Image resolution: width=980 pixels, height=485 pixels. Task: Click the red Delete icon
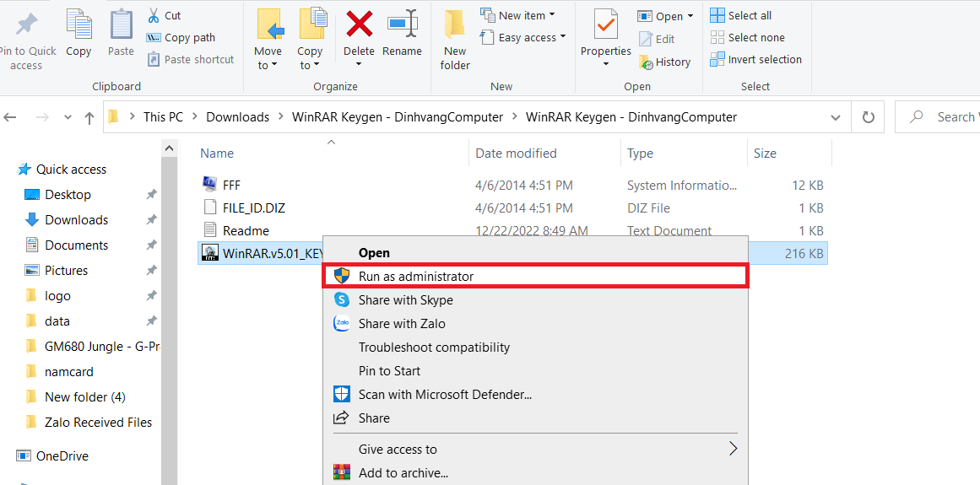360,24
